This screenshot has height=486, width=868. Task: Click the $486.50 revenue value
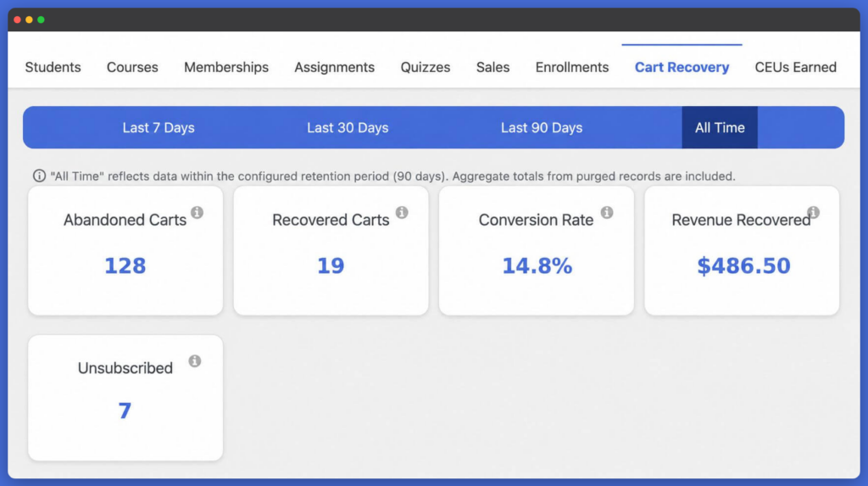pos(743,266)
